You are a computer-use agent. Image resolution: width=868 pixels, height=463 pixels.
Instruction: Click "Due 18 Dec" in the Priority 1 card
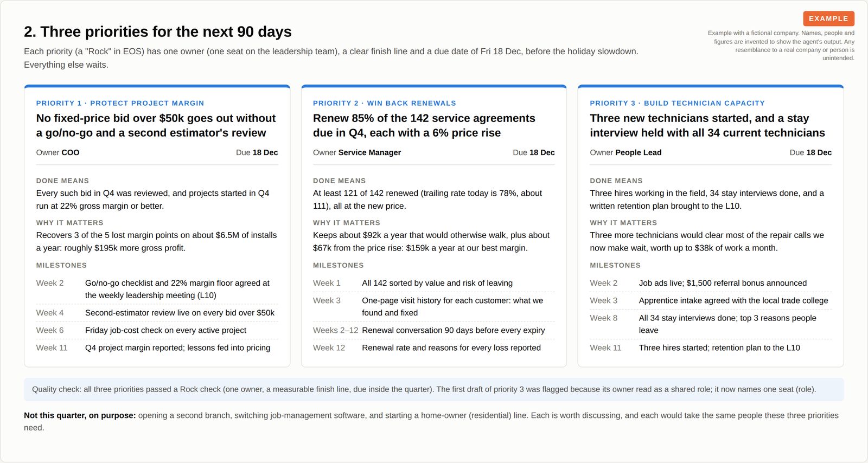257,152
